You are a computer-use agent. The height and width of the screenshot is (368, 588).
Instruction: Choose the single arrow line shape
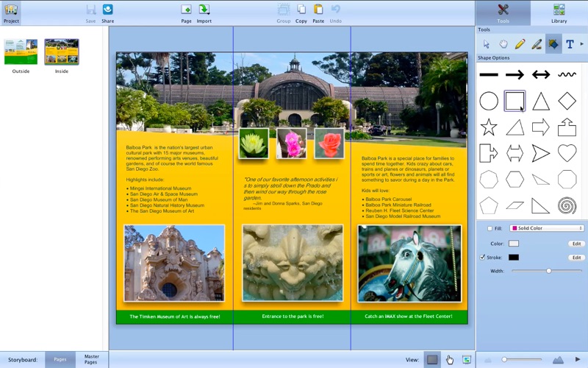pos(514,75)
